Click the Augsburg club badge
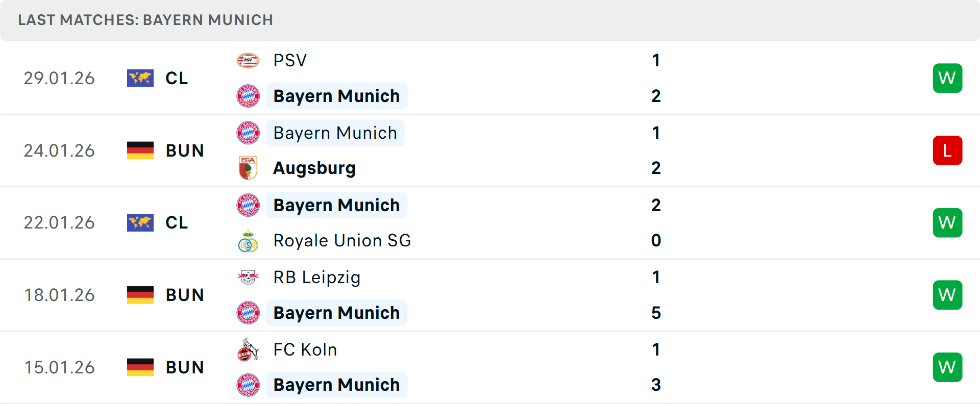The height and width of the screenshot is (404, 980). tap(248, 167)
